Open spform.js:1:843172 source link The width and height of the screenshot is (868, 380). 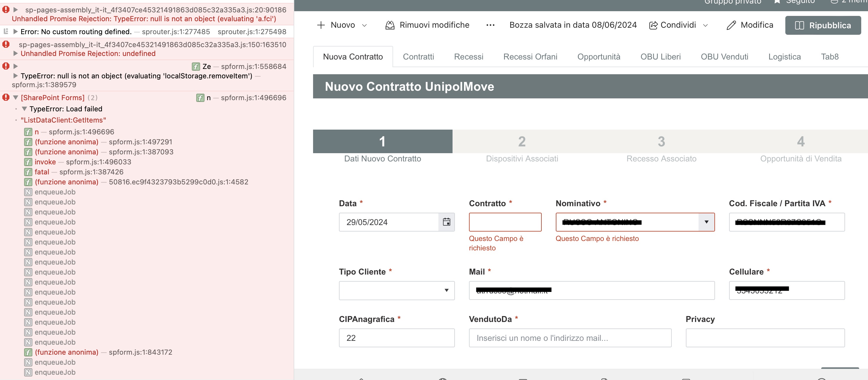click(141, 352)
